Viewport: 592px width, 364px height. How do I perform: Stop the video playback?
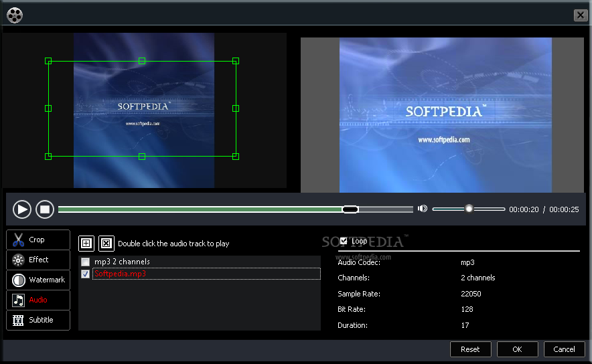click(x=45, y=209)
